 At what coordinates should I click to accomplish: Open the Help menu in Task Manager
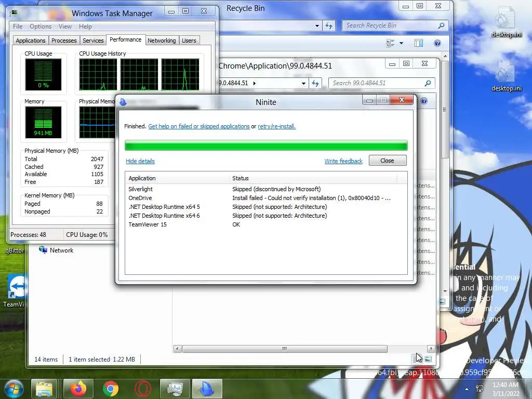(x=85, y=26)
